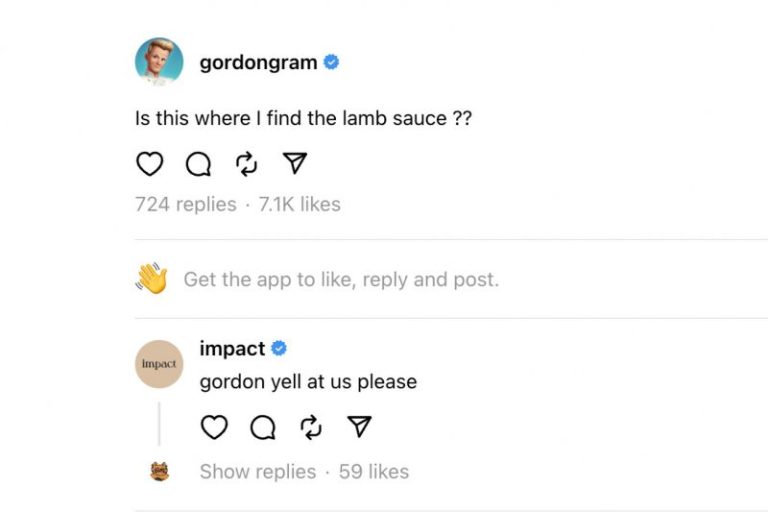Open the gordongram username link

(258, 63)
